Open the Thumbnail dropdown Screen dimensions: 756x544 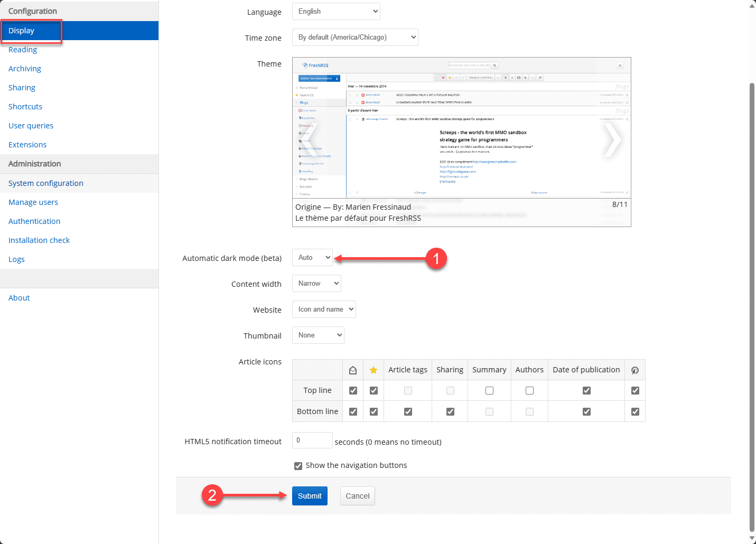click(x=318, y=335)
